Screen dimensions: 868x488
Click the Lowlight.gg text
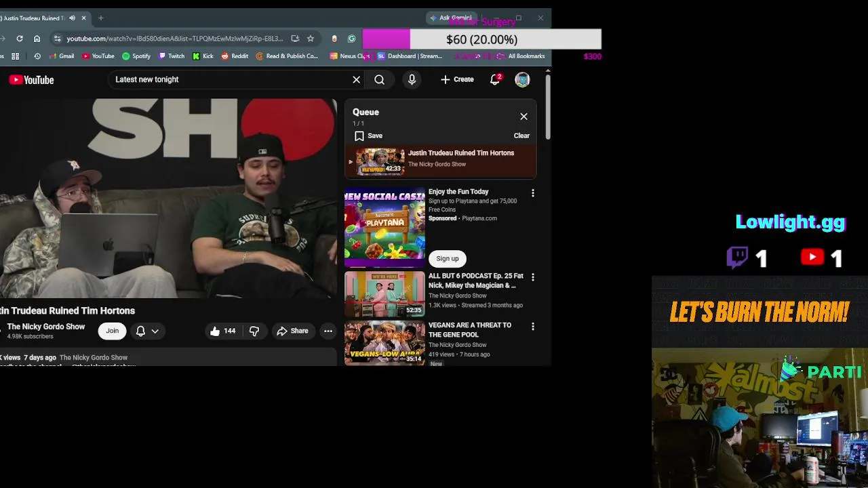tap(791, 222)
